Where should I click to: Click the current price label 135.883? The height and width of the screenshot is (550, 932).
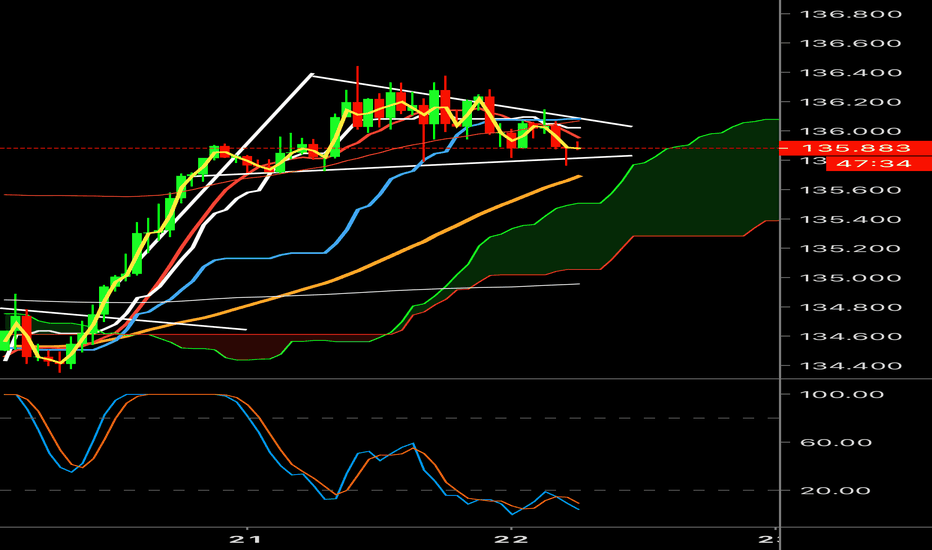point(855,148)
